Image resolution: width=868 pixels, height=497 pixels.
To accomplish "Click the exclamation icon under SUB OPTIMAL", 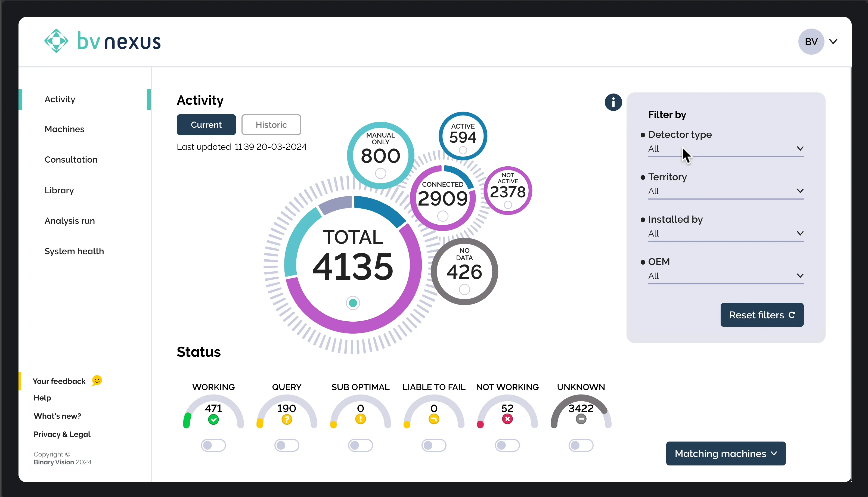I will coord(361,419).
